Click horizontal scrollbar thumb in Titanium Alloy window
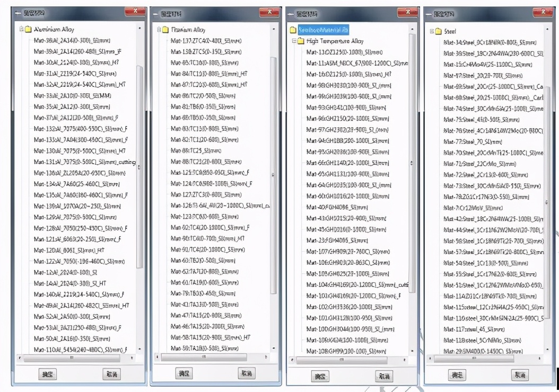Image resolution: width=559 pixels, height=392 pixels. point(204,357)
